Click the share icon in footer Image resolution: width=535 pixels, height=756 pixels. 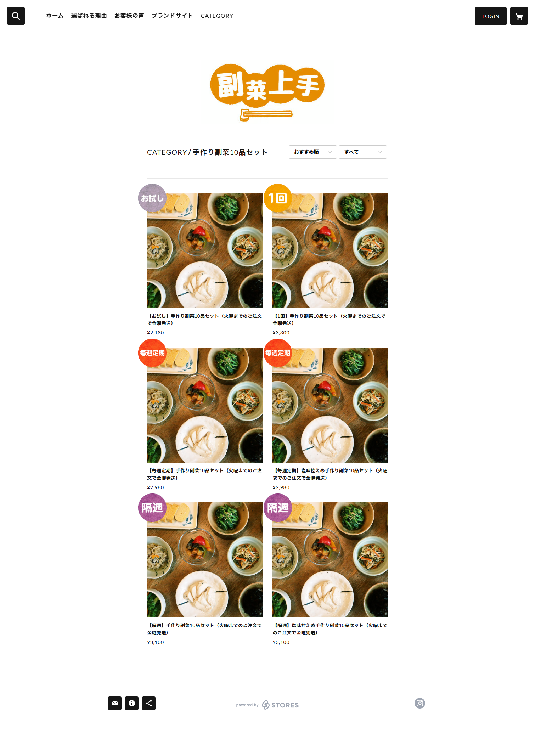(x=149, y=703)
